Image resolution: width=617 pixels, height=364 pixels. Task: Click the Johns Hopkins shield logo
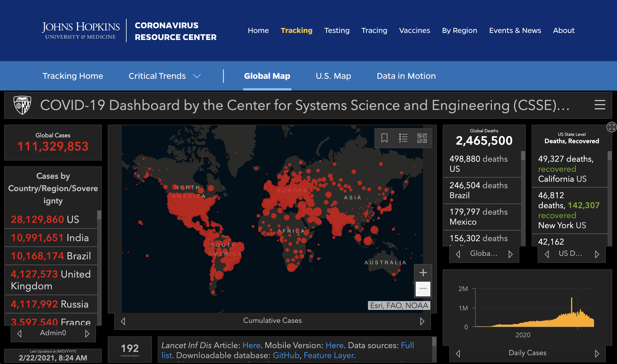click(22, 105)
